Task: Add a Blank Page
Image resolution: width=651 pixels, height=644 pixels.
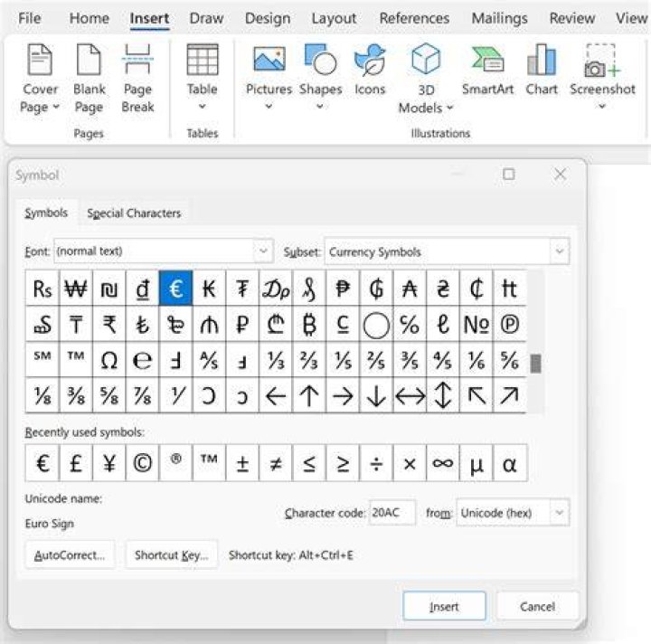Action: coord(89,79)
